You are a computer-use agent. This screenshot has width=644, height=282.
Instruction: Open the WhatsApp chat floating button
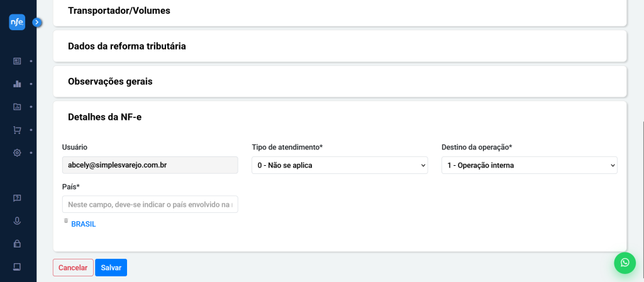pyautogui.click(x=625, y=263)
